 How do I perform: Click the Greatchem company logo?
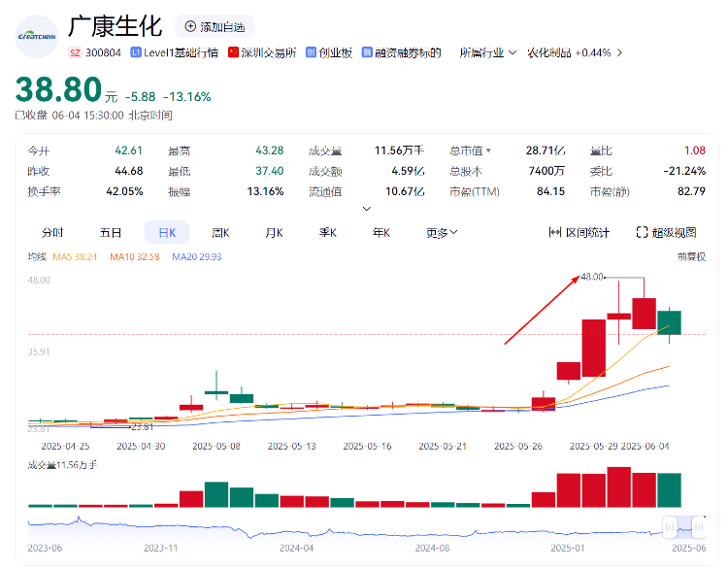[x=37, y=36]
